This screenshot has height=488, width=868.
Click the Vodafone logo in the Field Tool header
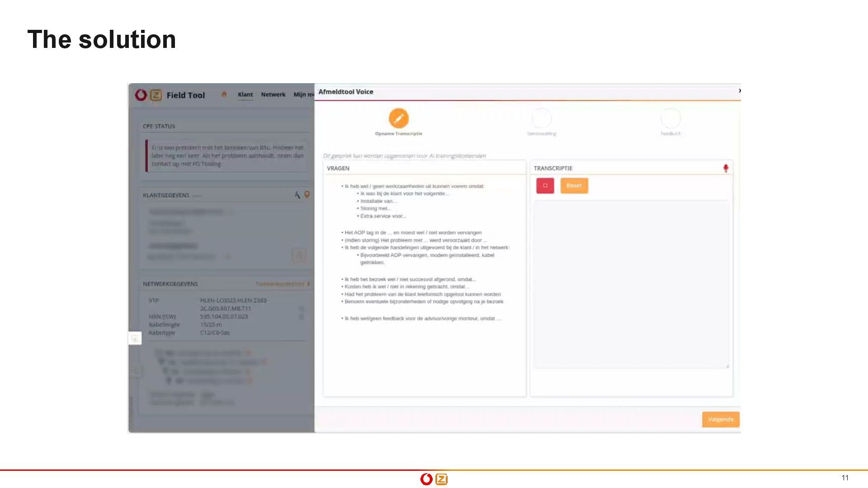click(141, 95)
